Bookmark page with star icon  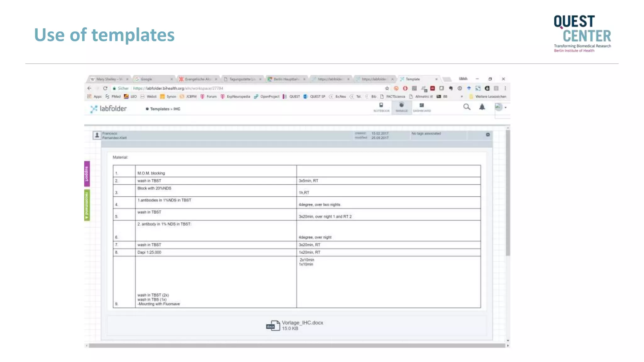pos(387,88)
